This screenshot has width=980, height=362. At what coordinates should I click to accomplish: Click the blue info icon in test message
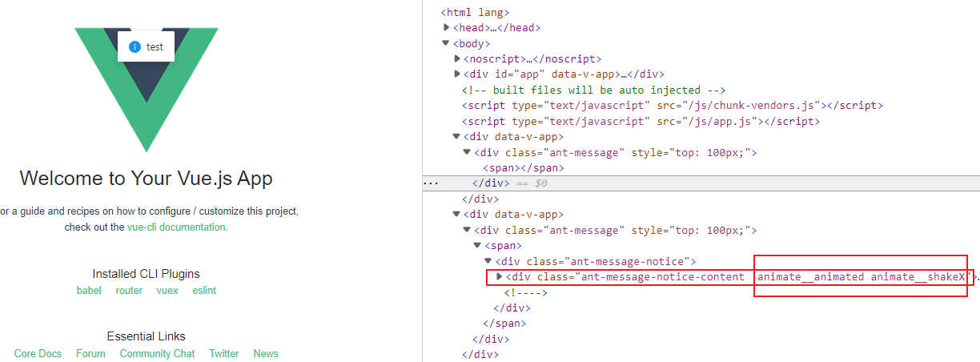135,47
